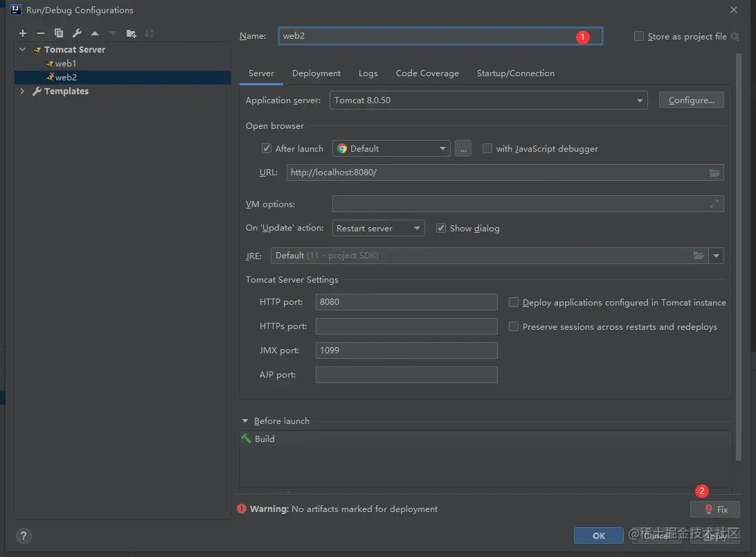Collapse the Tomcat Server tree node
This screenshot has width=756, height=557.
[x=22, y=49]
